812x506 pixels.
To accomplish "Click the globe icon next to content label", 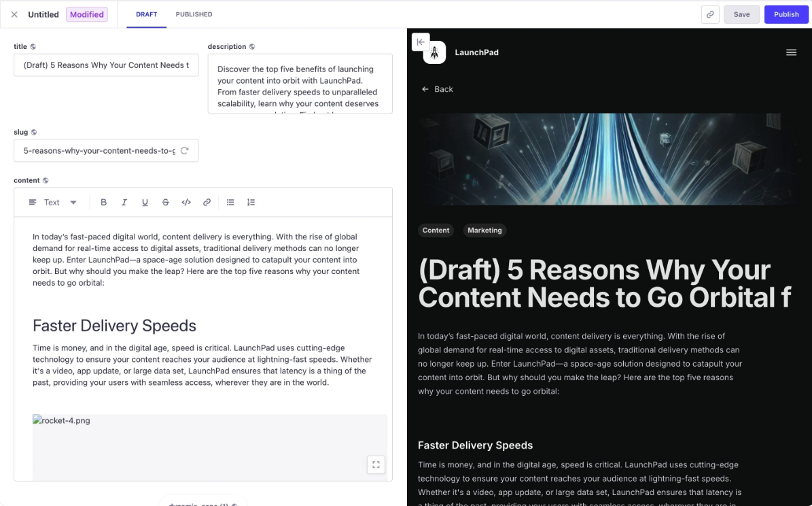I will click(46, 180).
